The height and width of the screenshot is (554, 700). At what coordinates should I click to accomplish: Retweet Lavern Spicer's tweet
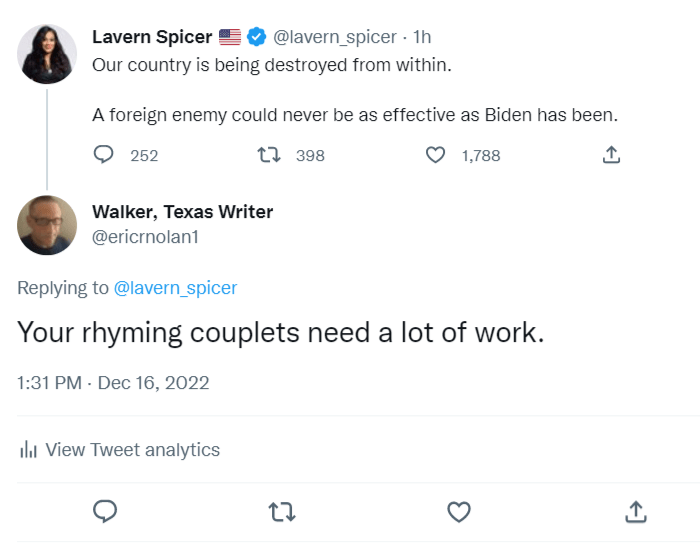coord(268,155)
